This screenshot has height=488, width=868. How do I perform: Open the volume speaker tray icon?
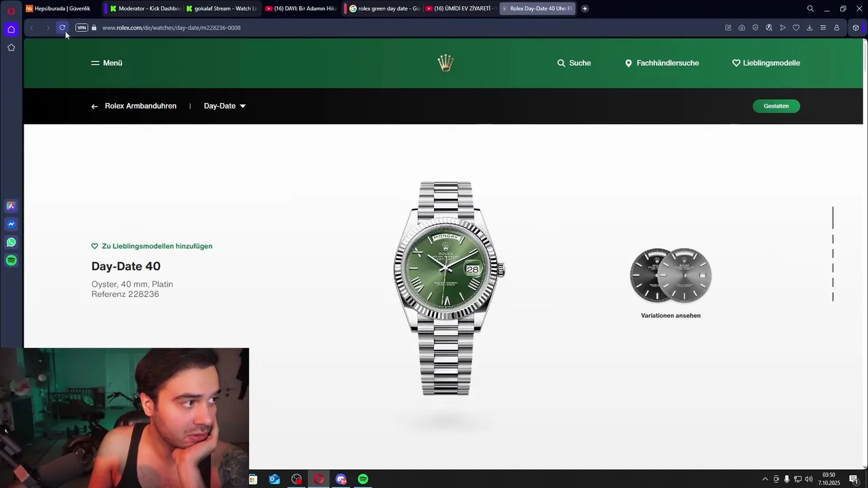click(808, 479)
